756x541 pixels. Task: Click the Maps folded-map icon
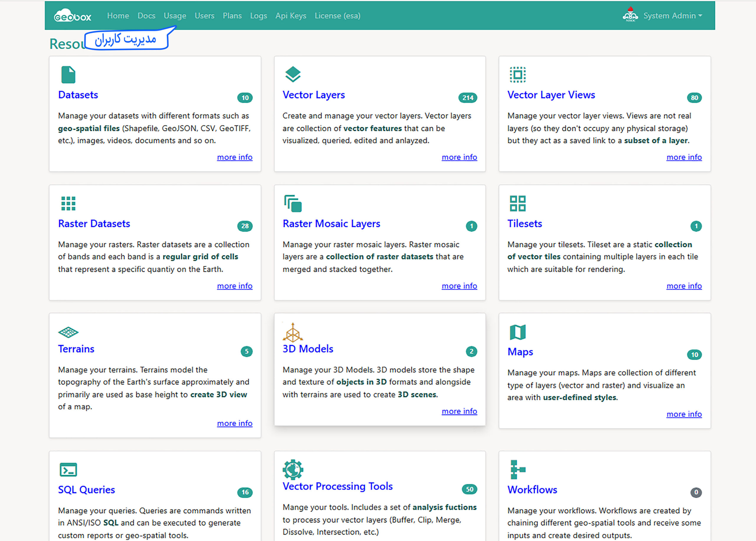click(518, 332)
